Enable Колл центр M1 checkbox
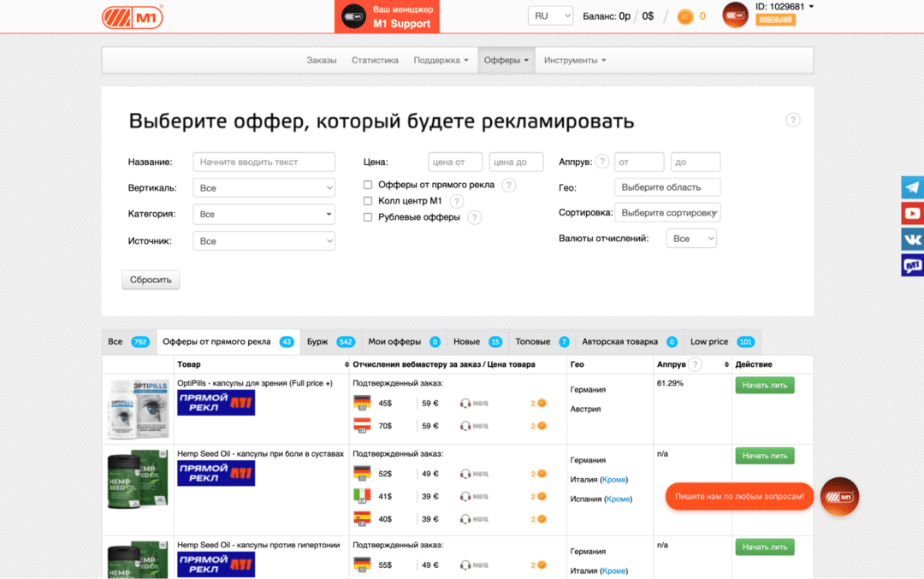The image size is (924, 579). [368, 202]
